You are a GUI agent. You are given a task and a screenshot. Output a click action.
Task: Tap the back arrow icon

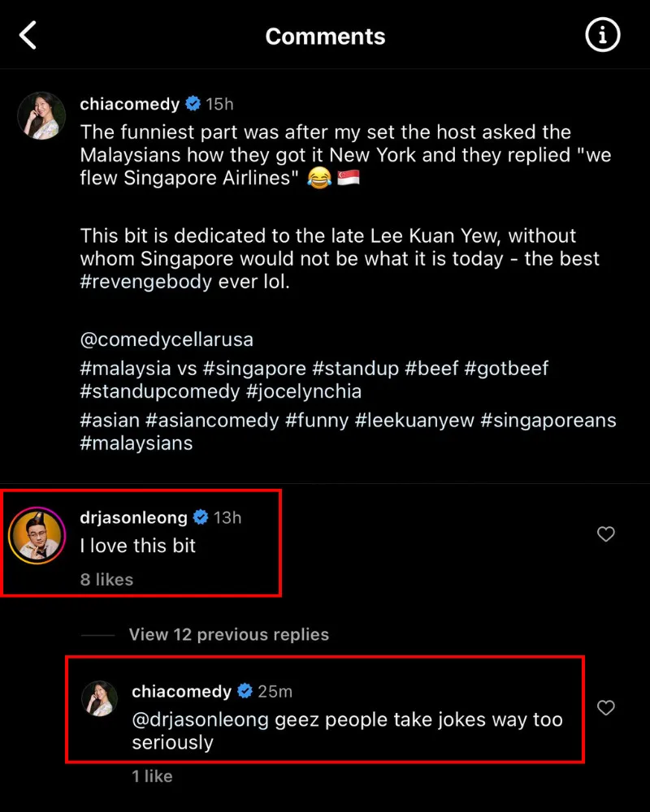click(28, 36)
